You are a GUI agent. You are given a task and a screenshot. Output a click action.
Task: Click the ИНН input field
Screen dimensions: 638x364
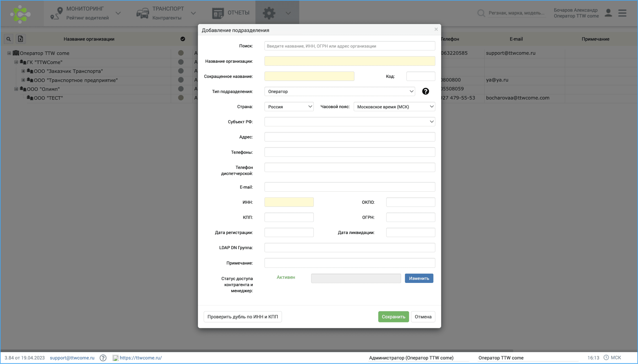click(x=289, y=202)
